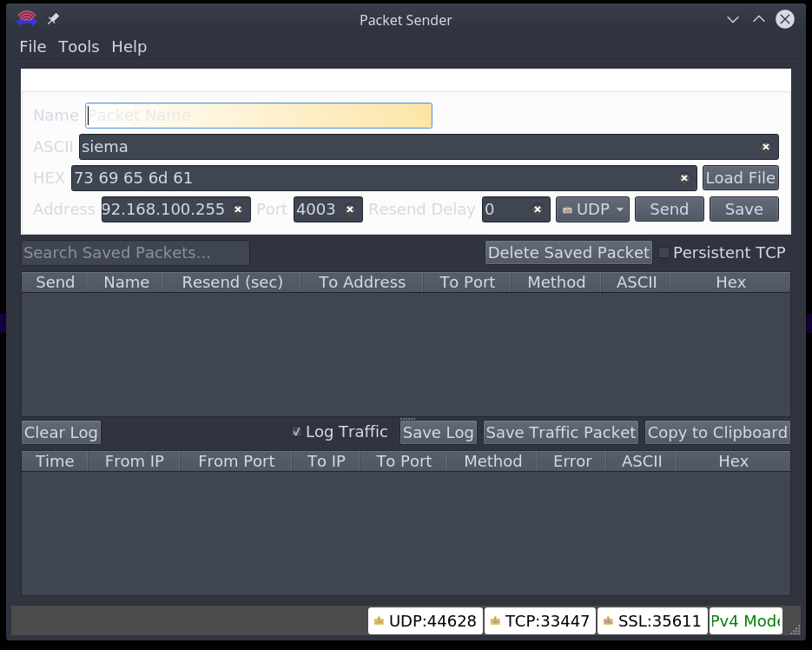Open the Tools menu
Viewport: 812px width, 650px height.
click(x=79, y=47)
